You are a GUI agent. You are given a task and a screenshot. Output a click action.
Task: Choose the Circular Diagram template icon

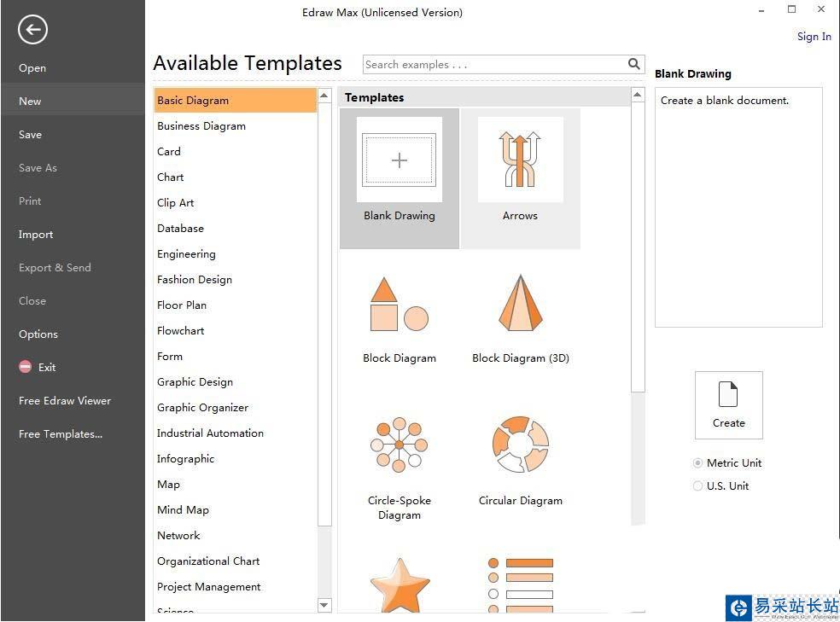[x=520, y=445]
